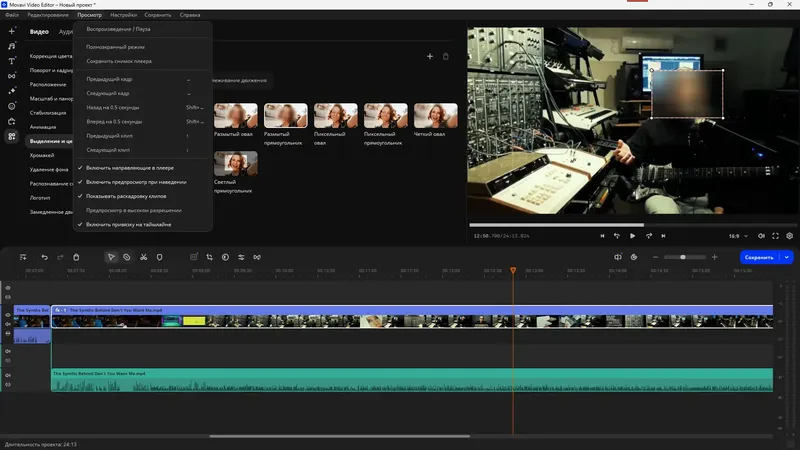Switch preview to fullscreen mode icon

(x=773, y=236)
